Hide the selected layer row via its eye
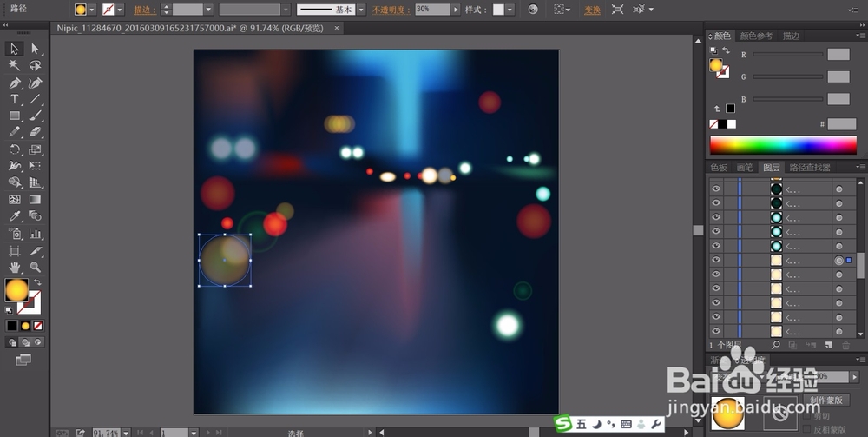Screen dimensions: 868x437 point(716,260)
